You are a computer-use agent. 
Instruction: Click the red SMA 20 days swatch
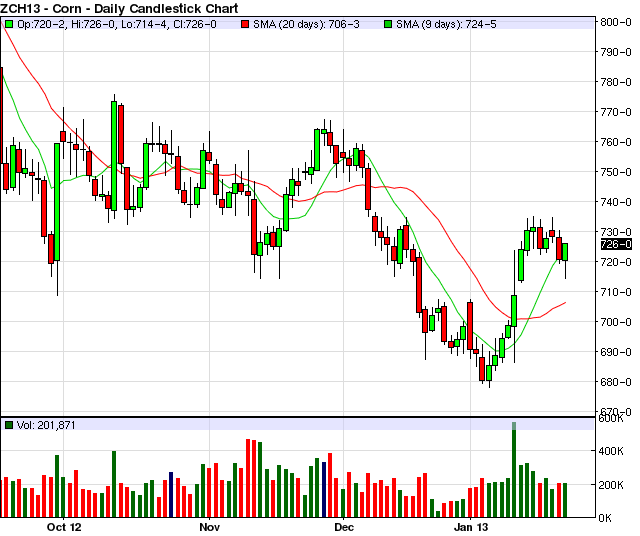click(245, 24)
